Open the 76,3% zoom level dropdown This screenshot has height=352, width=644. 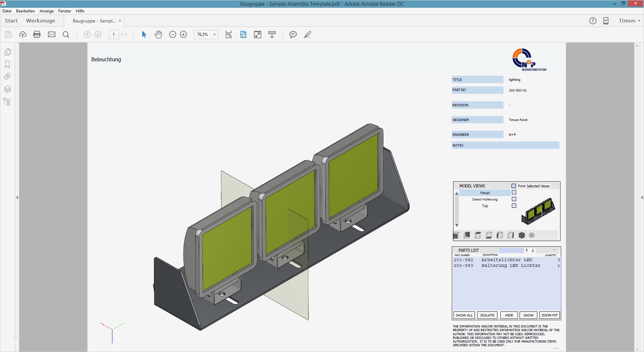(214, 35)
